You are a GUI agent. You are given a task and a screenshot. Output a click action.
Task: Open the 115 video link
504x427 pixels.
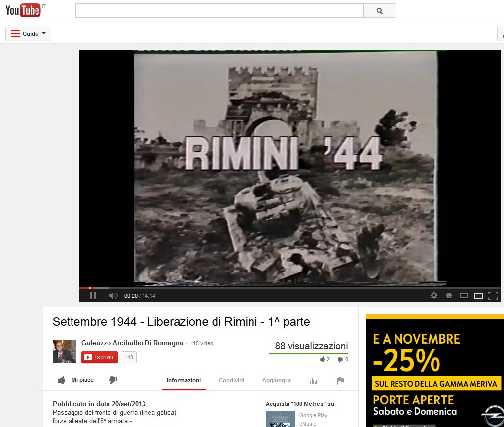tap(202, 344)
